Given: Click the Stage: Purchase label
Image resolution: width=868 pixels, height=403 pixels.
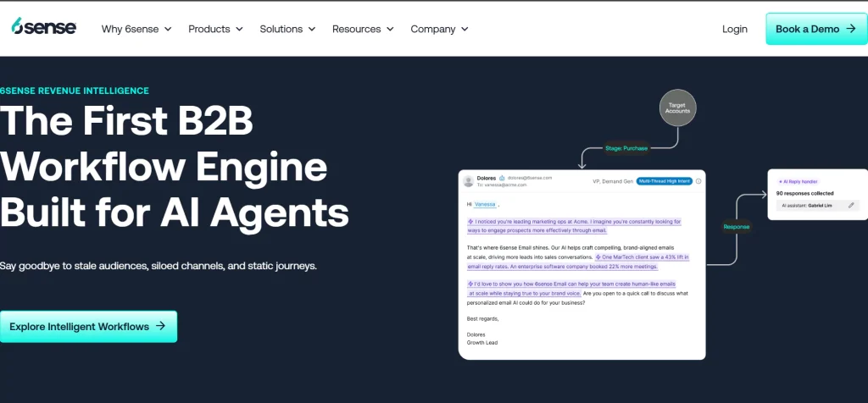Looking at the screenshot, I should coord(626,148).
